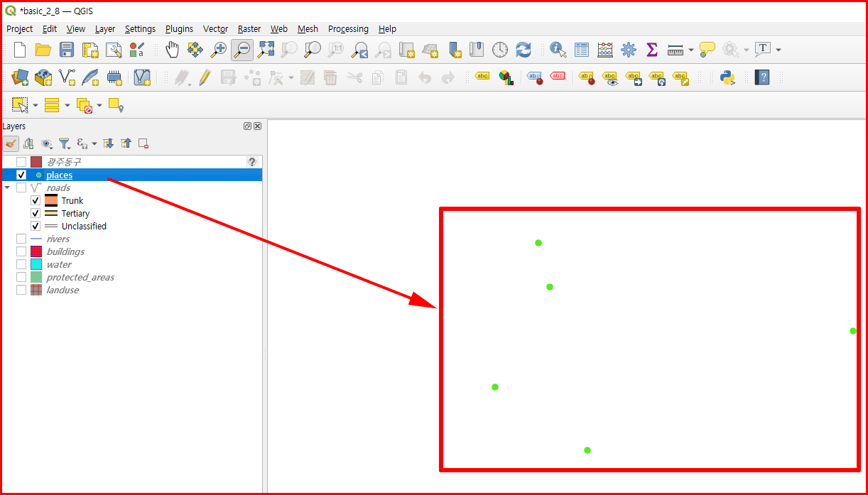The image size is (868, 495).
Task: Toggle editing with yellow pencil icon
Action: (x=205, y=77)
